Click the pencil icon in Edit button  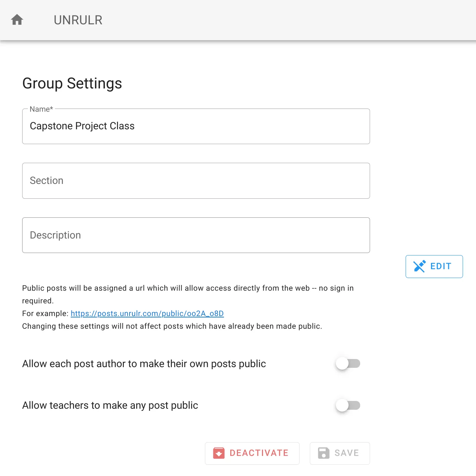coord(419,266)
